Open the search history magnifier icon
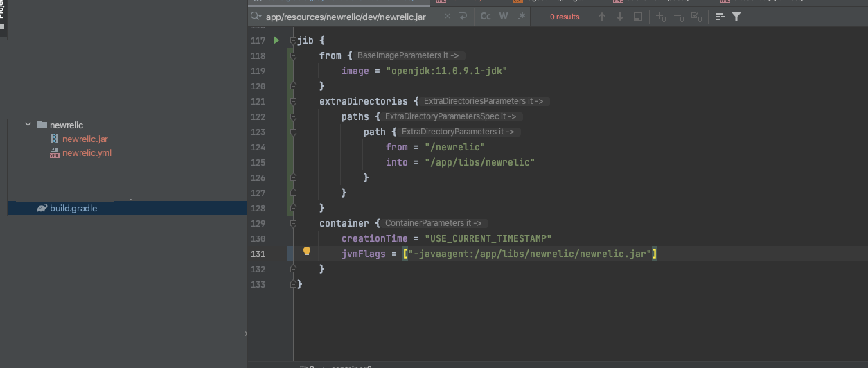This screenshot has height=368, width=868. [256, 17]
